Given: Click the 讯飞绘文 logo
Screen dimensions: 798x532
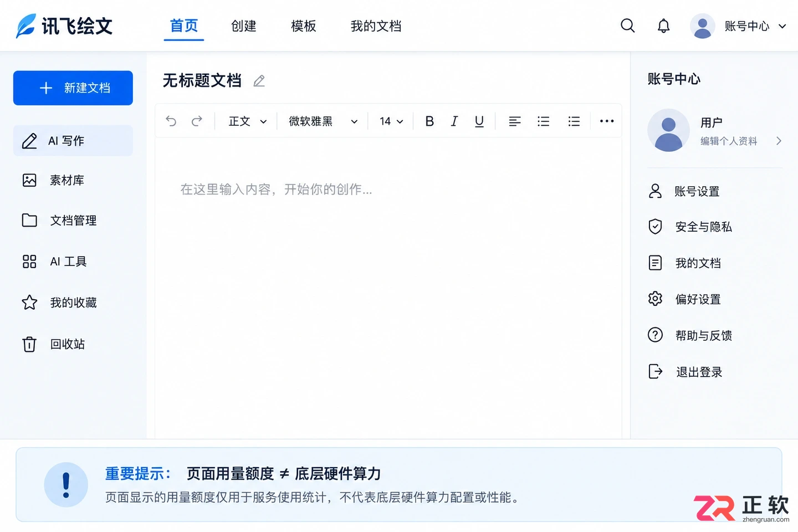Looking at the screenshot, I should [x=64, y=26].
